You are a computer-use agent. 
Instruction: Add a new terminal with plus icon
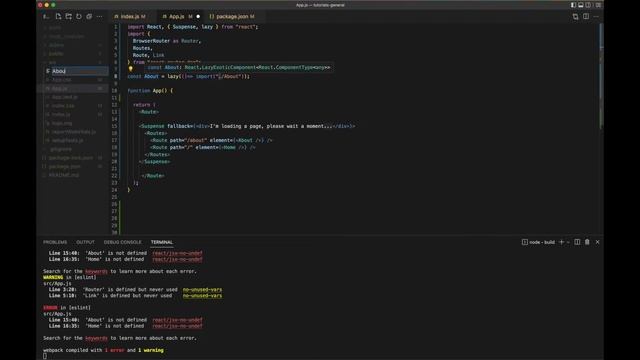pos(561,242)
